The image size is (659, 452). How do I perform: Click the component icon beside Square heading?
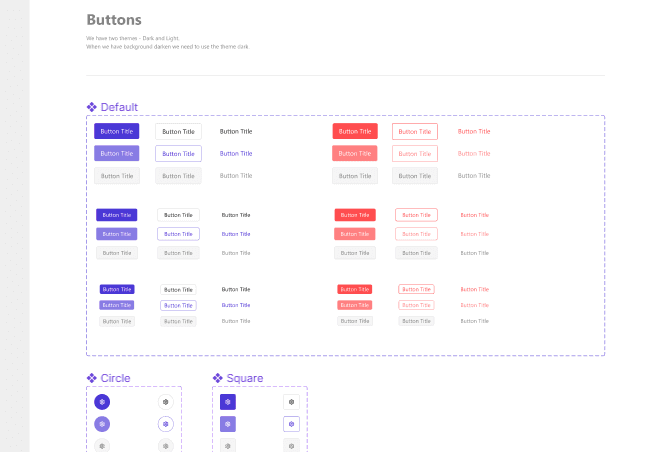click(x=217, y=378)
